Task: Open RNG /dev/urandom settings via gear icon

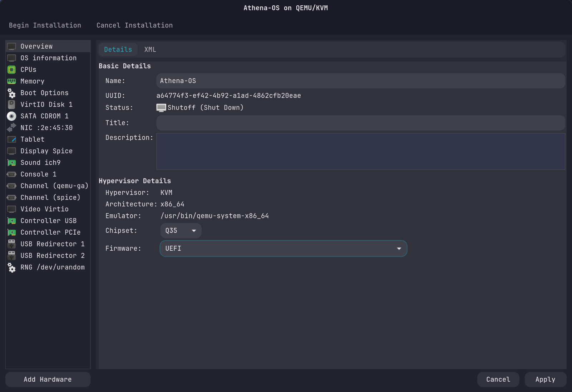Action: pos(12,267)
